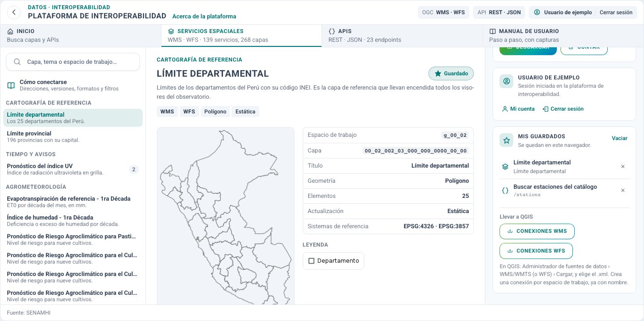The image size is (644, 321).
Task: Click the Elementos value 25
Action: point(466,196)
